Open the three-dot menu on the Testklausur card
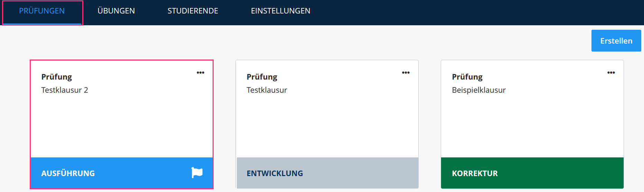This screenshot has width=644, height=192. (x=406, y=73)
